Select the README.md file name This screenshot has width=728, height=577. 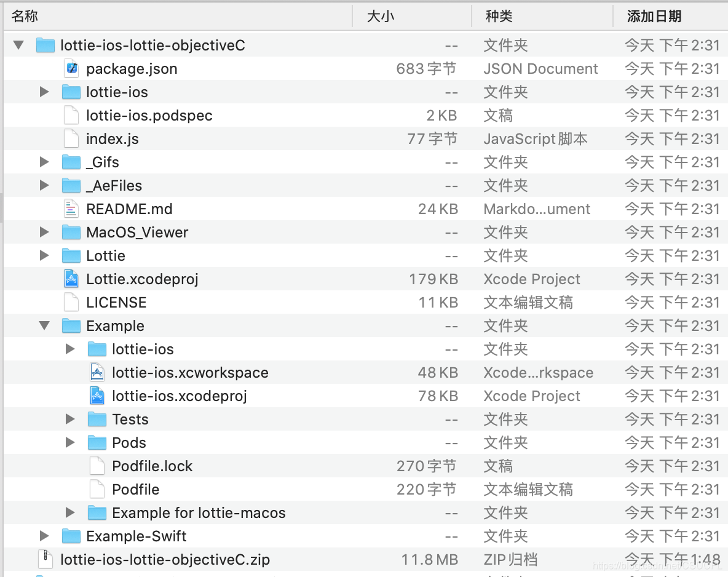[x=130, y=209]
